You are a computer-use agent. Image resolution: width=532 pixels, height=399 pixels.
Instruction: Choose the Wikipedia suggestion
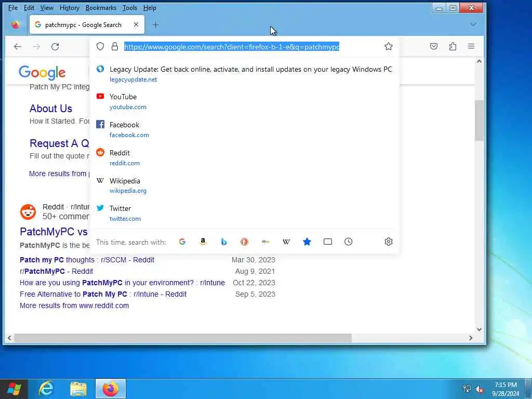click(x=244, y=185)
